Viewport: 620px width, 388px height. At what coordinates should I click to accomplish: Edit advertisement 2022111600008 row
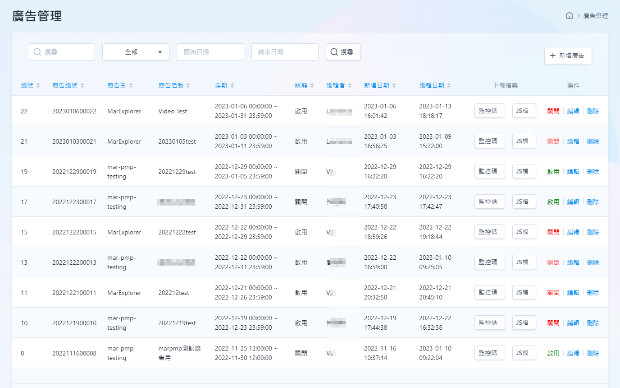[x=573, y=353]
